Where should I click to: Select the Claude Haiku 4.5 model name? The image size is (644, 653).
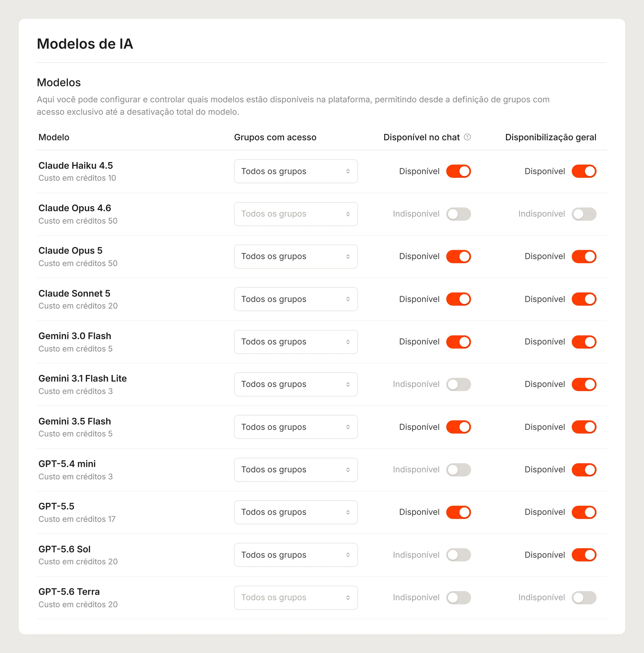(75, 165)
